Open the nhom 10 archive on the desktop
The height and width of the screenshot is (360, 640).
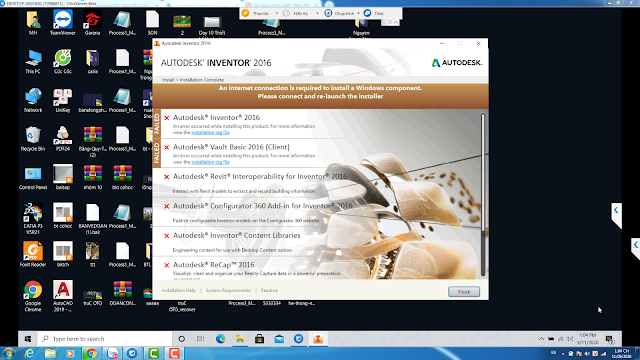tap(93, 178)
